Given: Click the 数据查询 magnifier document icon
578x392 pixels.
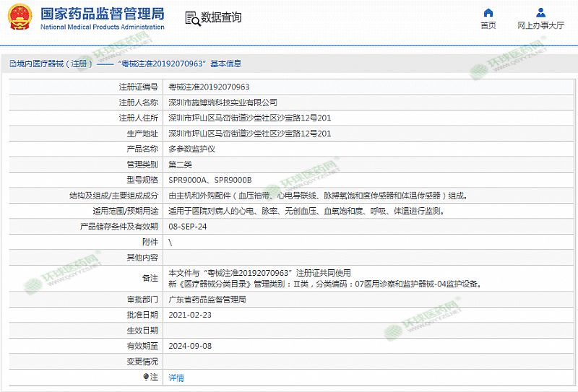Looking at the screenshot, I should point(191,18).
